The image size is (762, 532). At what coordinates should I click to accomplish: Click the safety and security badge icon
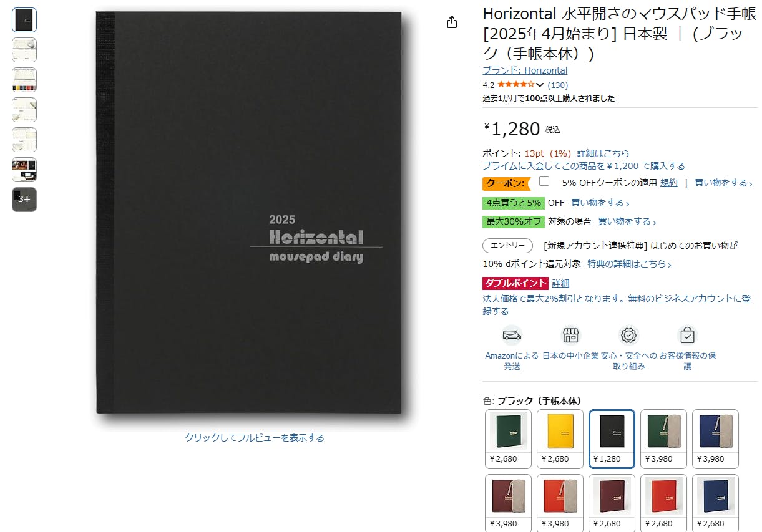pos(628,335)
